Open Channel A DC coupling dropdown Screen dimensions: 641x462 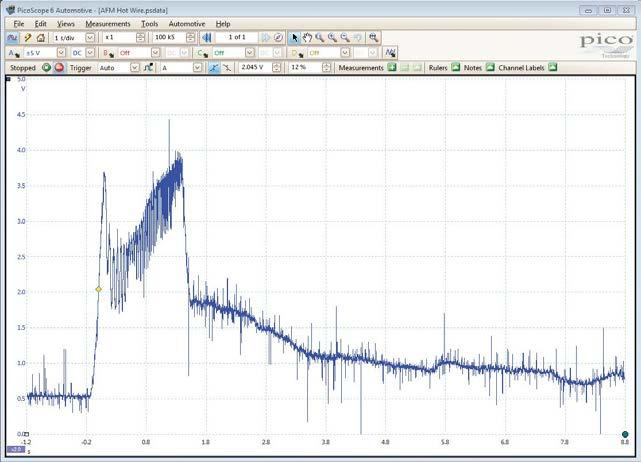[x=90, y=53]
